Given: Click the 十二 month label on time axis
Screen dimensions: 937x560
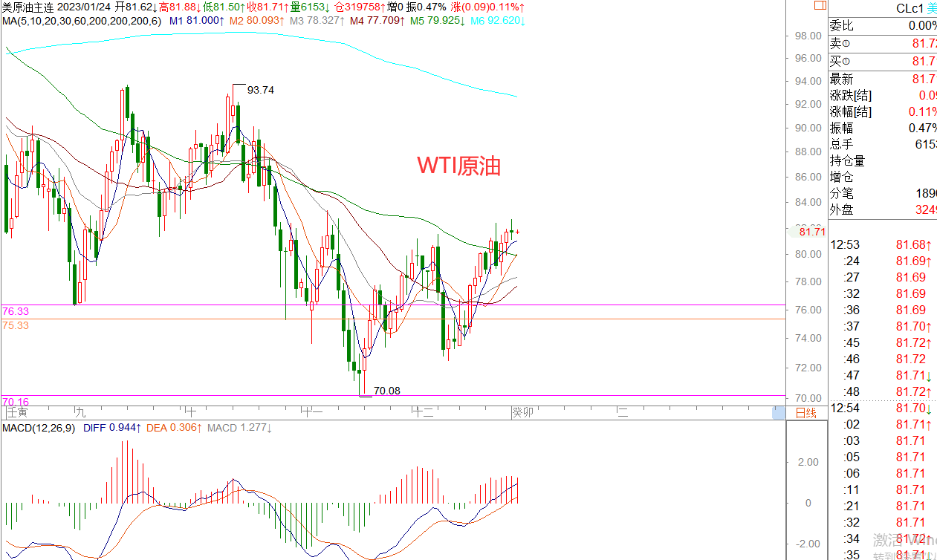Looking at the screenshot, I should tap(421, 412).
